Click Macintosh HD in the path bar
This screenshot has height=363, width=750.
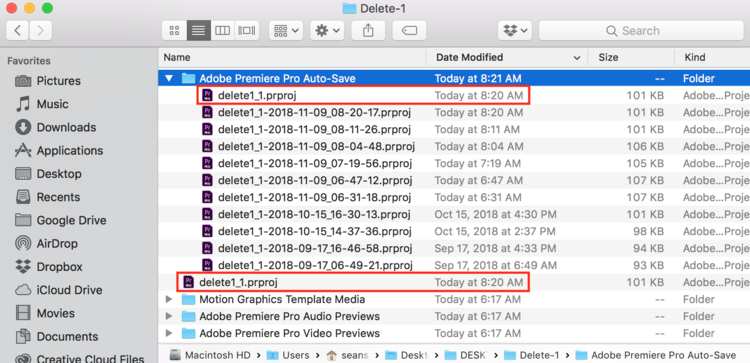pos(210,355)
